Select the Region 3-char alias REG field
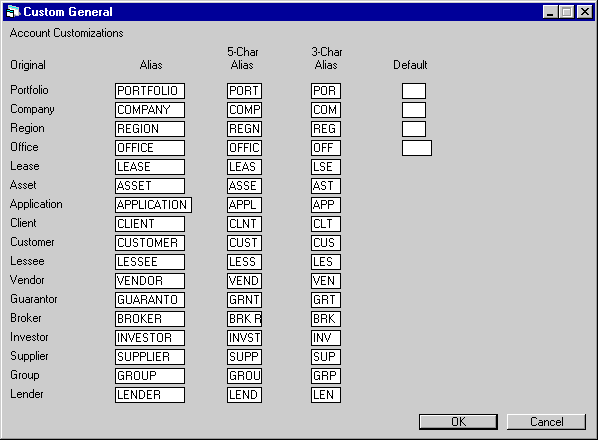The image size is (598, 440). tap(326, 129)
